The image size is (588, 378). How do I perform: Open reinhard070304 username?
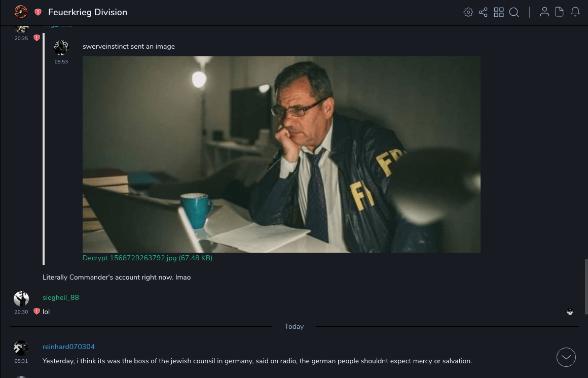[68, 347]
